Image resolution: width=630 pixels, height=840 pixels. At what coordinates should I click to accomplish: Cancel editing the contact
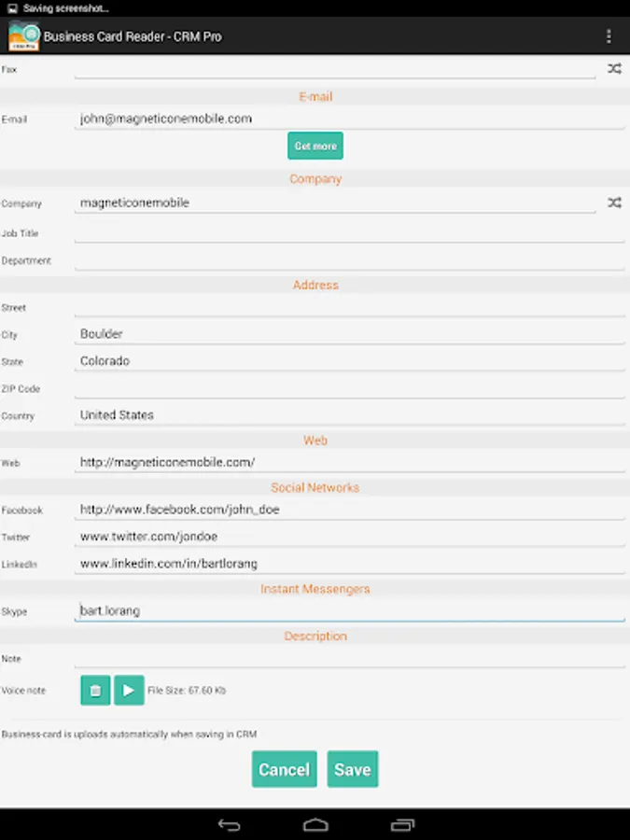285,769
